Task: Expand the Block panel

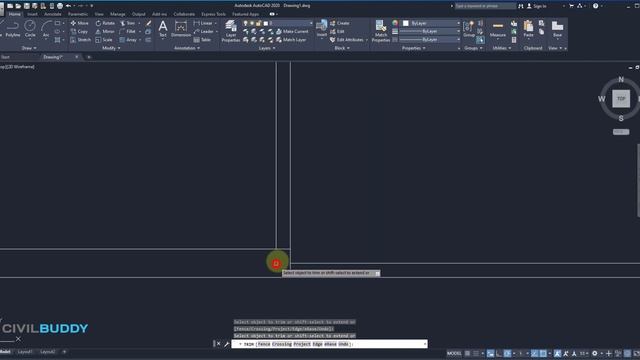Action: pos(342,48)
